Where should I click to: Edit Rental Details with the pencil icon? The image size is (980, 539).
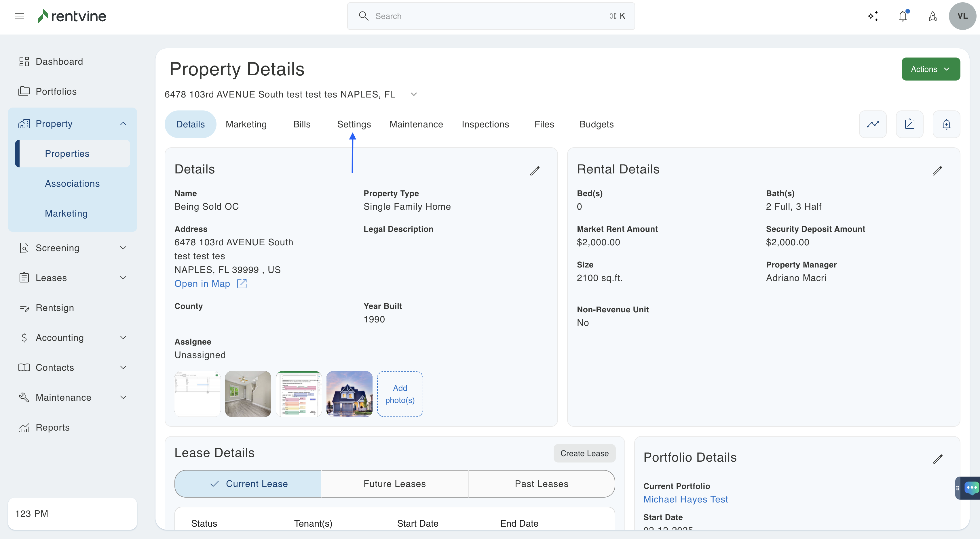tap(937, 171)
